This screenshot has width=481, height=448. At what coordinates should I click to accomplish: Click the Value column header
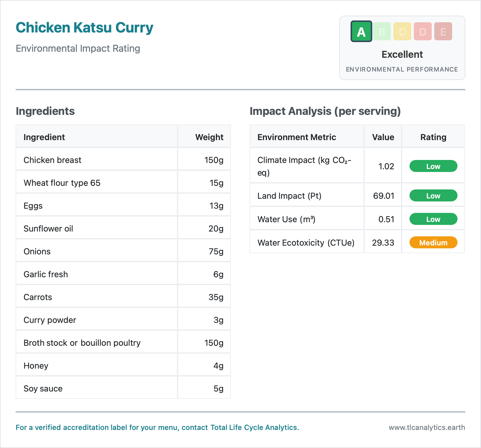(x=383, y=137)
